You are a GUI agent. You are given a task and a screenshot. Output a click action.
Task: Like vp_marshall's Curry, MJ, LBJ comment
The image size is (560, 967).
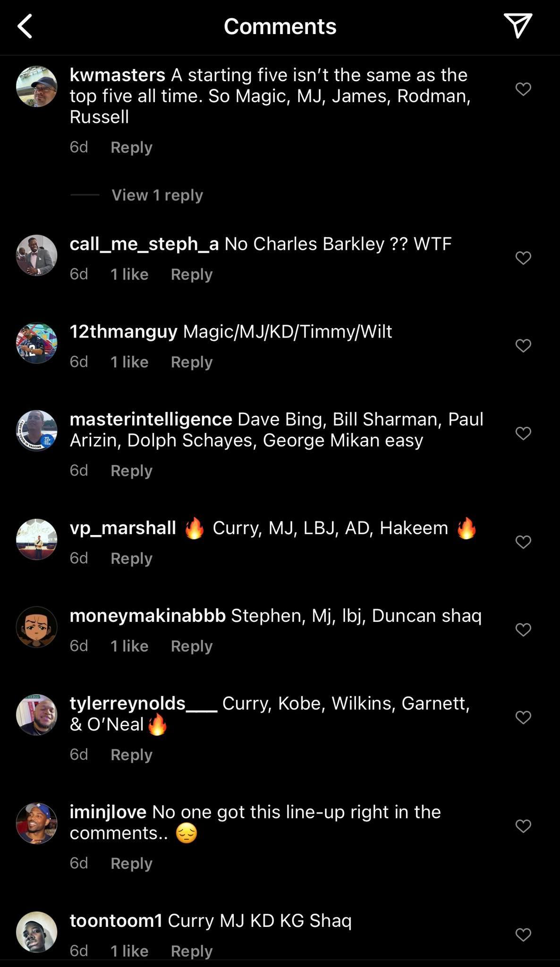(x=523, y=542)
